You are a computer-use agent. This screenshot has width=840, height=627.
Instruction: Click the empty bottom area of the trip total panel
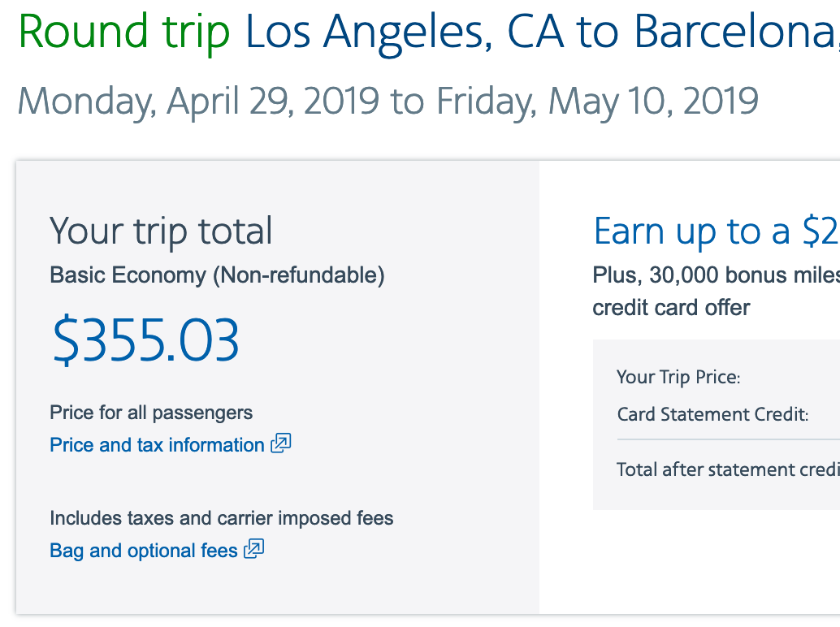click(x=276, y=589)
